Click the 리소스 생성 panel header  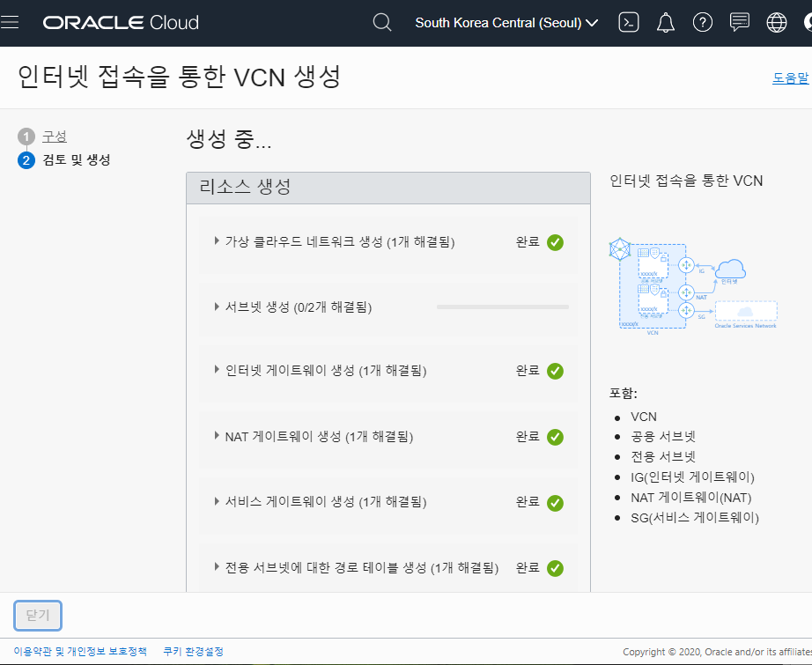click(388, 188)
